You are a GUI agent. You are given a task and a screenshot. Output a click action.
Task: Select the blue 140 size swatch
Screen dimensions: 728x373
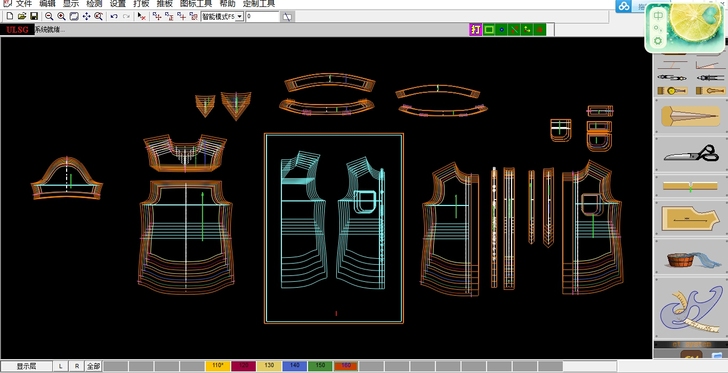[x=295, y=366]
